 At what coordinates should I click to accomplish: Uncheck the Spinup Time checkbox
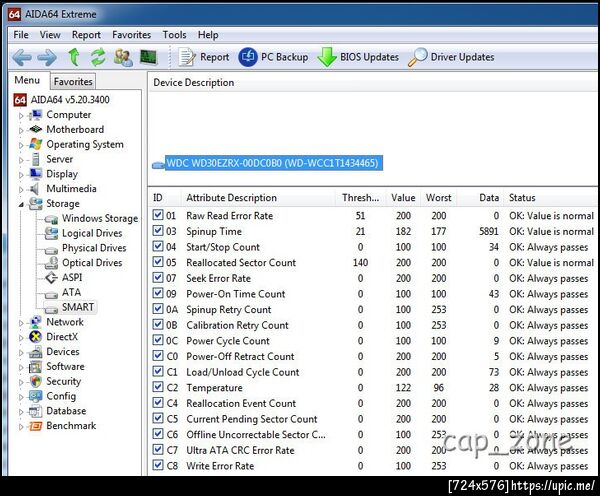pos(158,230)
